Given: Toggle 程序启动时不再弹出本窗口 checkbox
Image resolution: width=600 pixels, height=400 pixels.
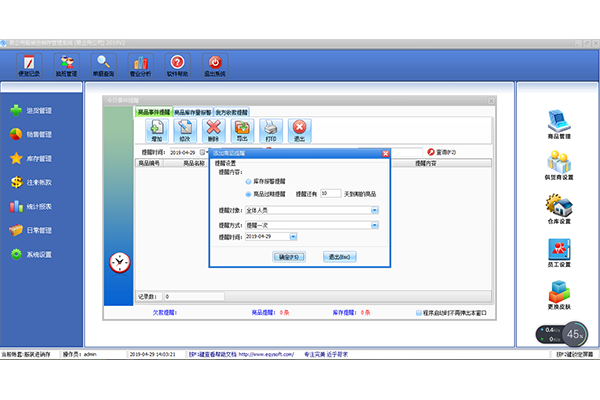Looking at the screenshot, I should pyautogui.click(x=419, y=313).
